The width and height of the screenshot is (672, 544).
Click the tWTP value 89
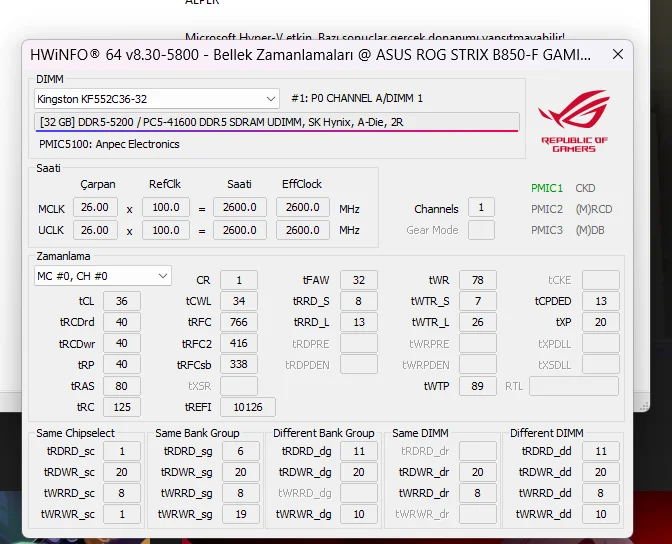tap(478, 386)
